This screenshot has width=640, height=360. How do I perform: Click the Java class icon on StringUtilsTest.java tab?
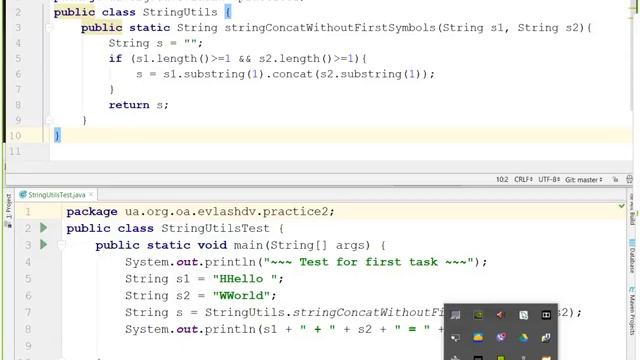[23, 195]
